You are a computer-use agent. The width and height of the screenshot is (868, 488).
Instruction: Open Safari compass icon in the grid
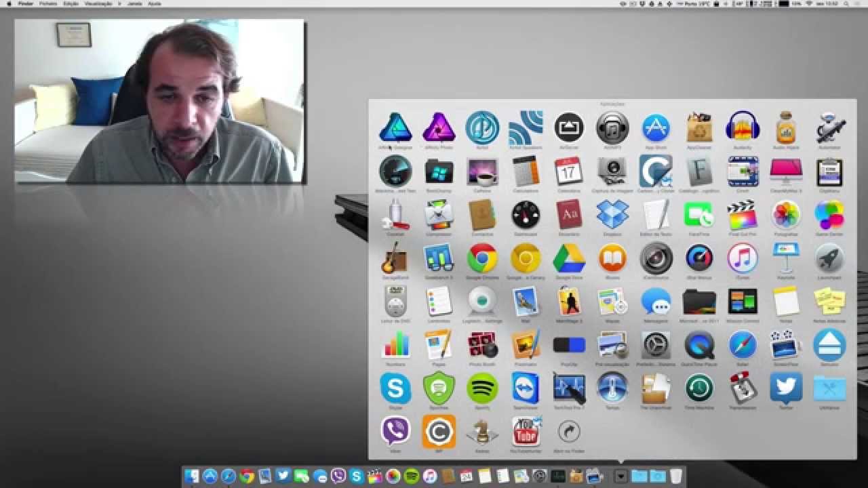(743, 345)
